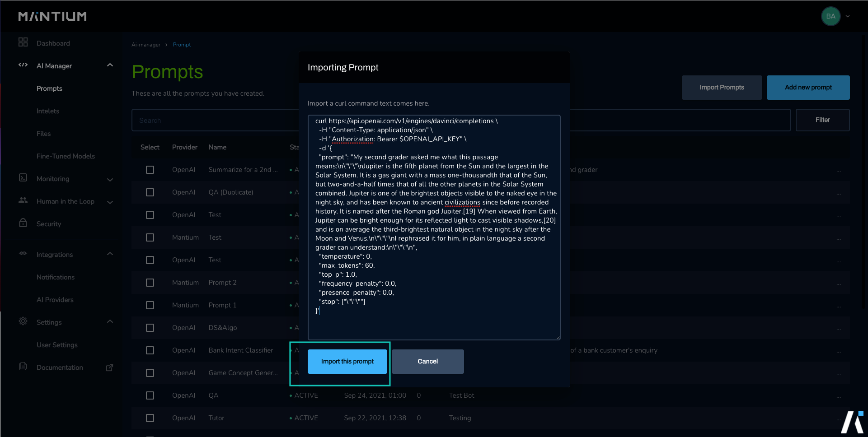868x437 pixels.
Task: Click the Test Bot description cell
Action: (x=461, y=395)
